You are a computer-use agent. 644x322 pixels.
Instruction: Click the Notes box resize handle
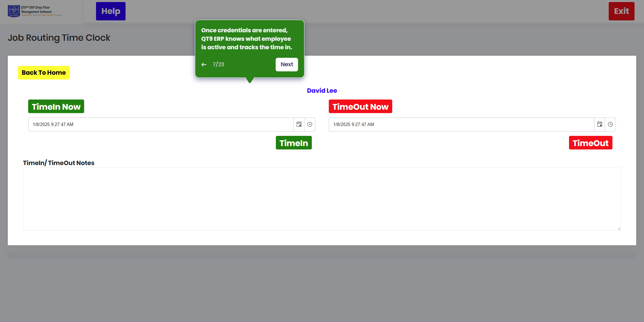coord(619,229)
